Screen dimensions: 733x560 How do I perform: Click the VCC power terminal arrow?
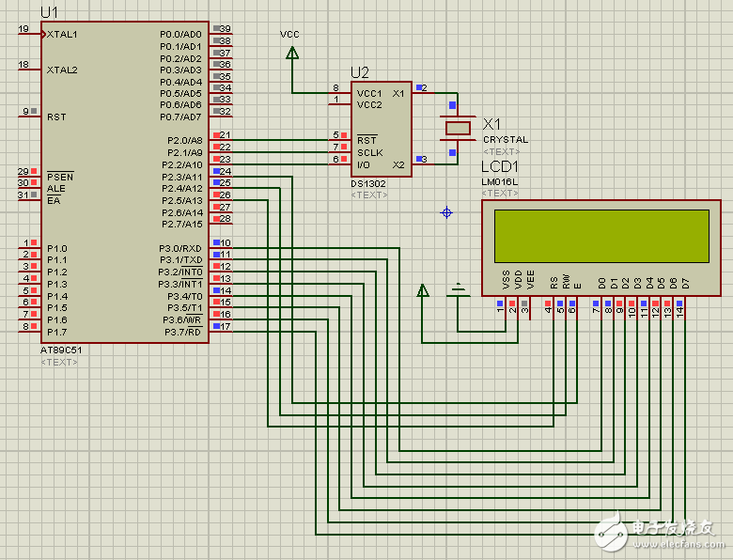click(x=292, y=54)
